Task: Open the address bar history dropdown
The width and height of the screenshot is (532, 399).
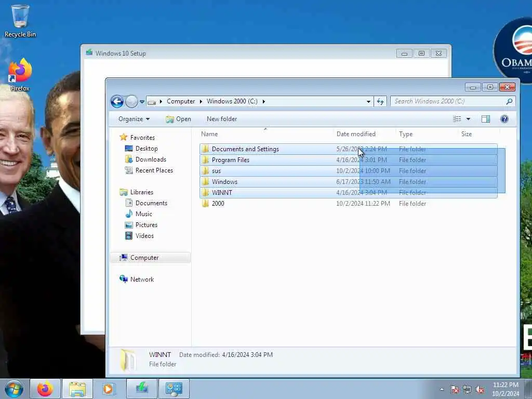Action: (x=368, y=101)
